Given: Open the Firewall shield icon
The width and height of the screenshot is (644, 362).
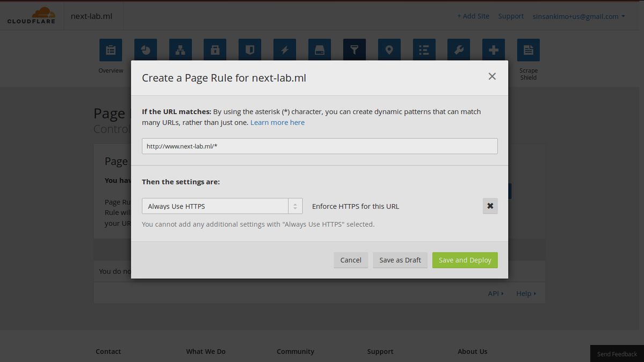Looking at the screenshot, I should pos(250,50).
